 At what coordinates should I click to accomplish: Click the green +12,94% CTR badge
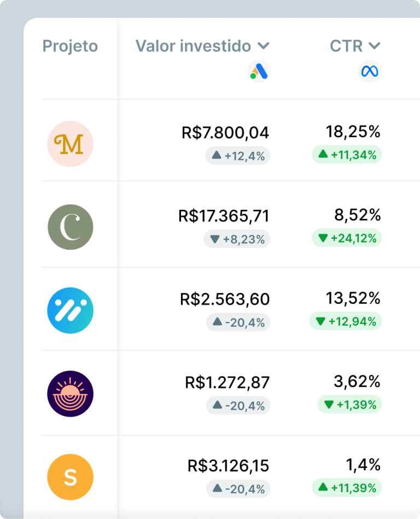coord(346,321)
